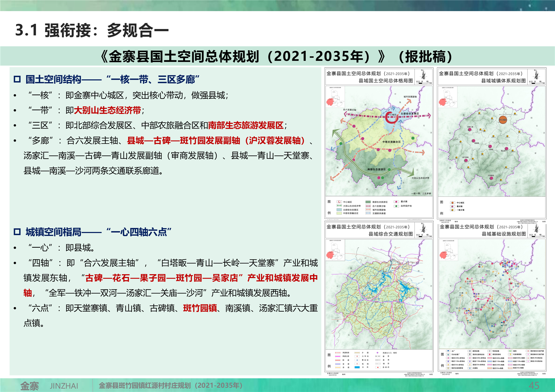Image resolution: width=555 pixels, height=392 pixels.
Task: Click the north arrow on the 县域基础设施规划图 map
Action: [536, 228]
